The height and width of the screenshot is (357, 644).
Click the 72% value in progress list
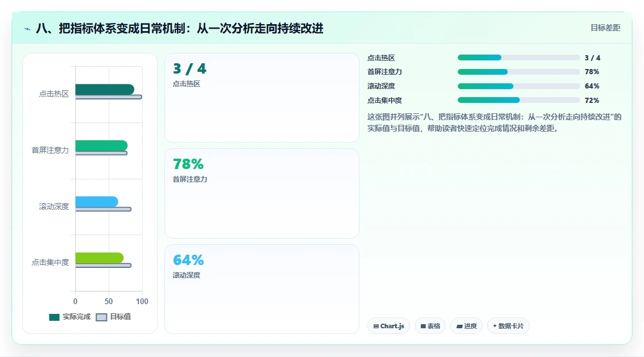point(592,100)
